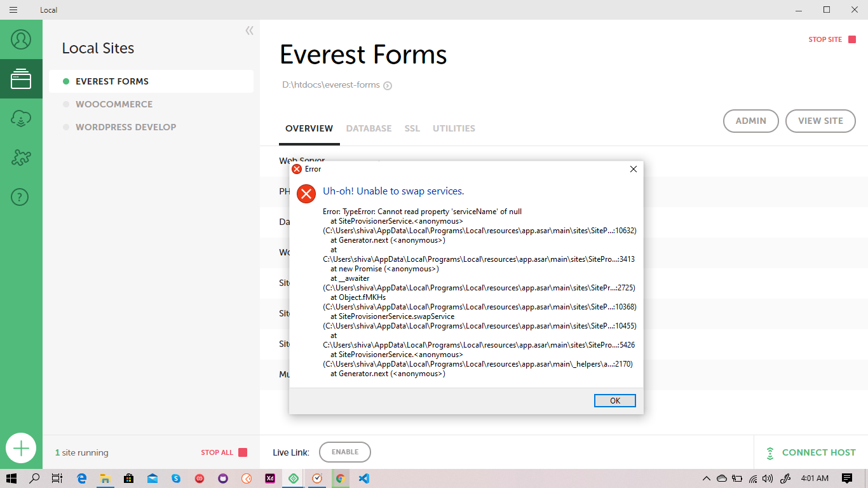Open the battery status tray icon
The width and height of the screenshot is (868, 488).
[737, 478]
